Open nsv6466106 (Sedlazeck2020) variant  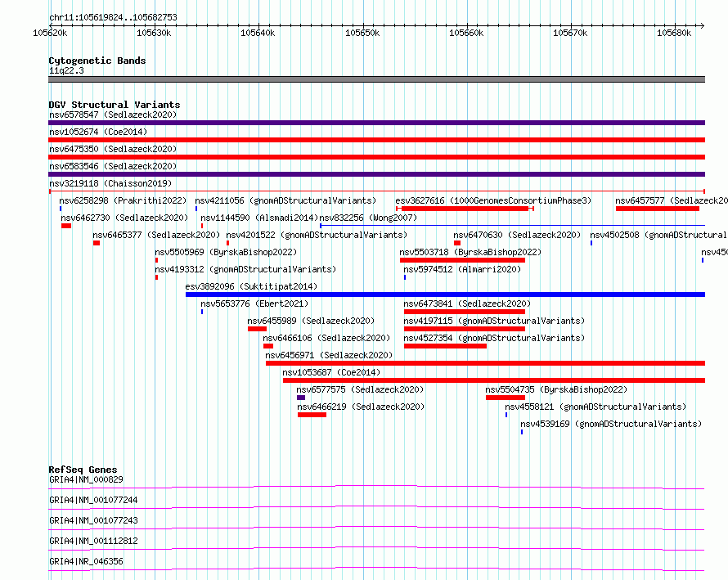click(x=326, y=338)
